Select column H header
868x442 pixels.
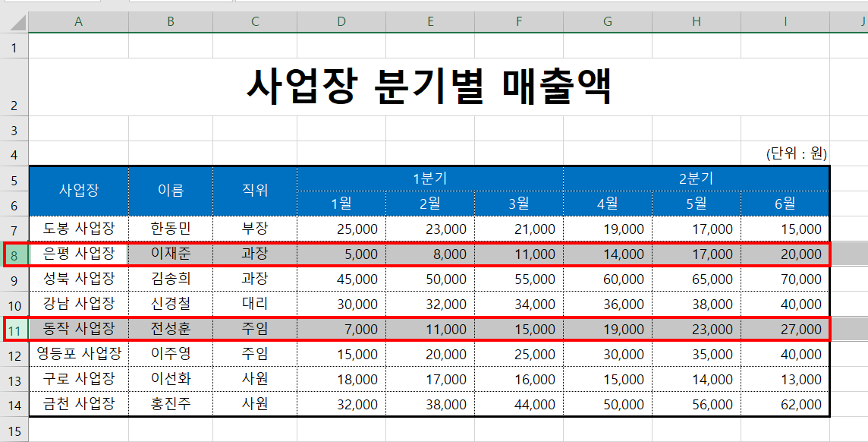point(697,21)
